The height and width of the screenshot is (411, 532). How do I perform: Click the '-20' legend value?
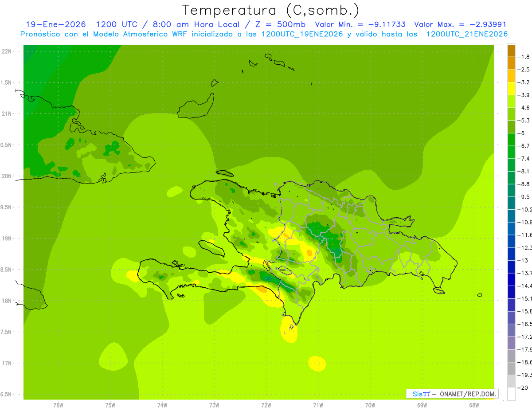[x=523, y=388]
